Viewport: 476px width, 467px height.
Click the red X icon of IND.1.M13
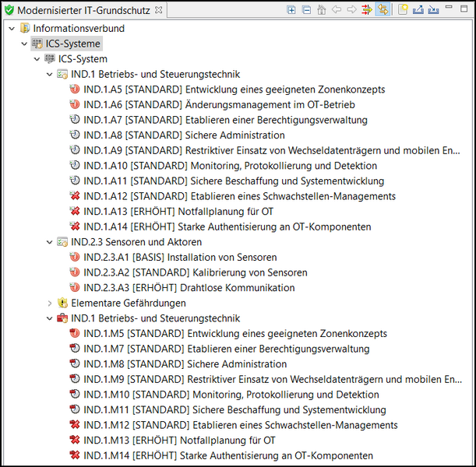tap(75, 440)
